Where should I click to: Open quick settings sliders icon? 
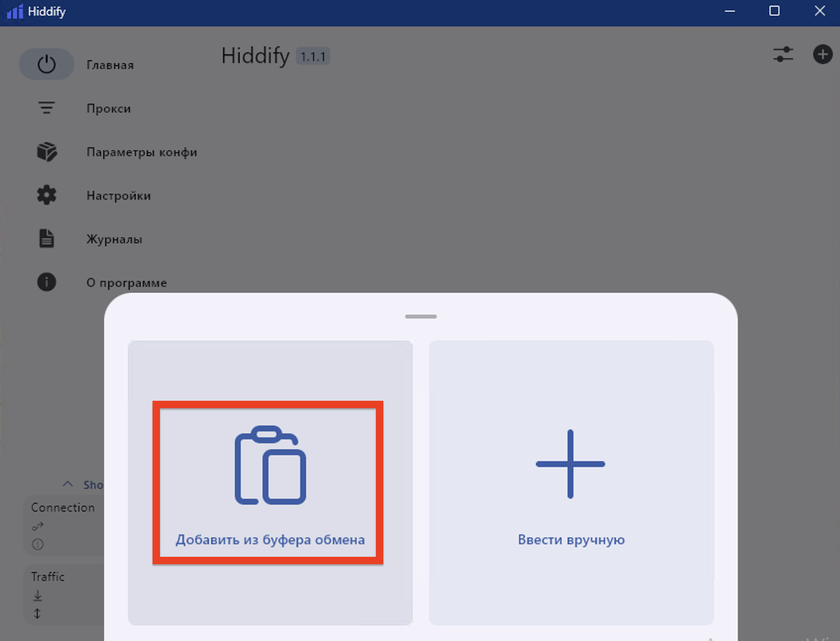(x=783, y=54)
